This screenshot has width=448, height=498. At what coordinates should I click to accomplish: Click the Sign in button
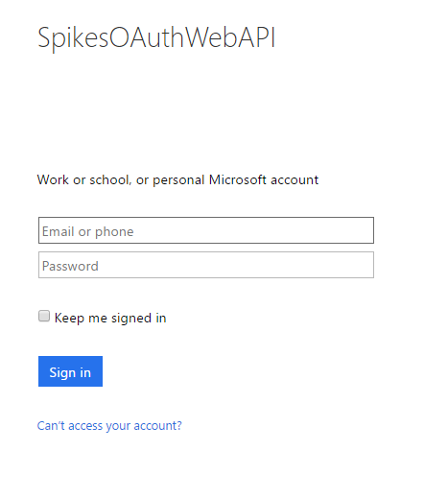point(70,371)
